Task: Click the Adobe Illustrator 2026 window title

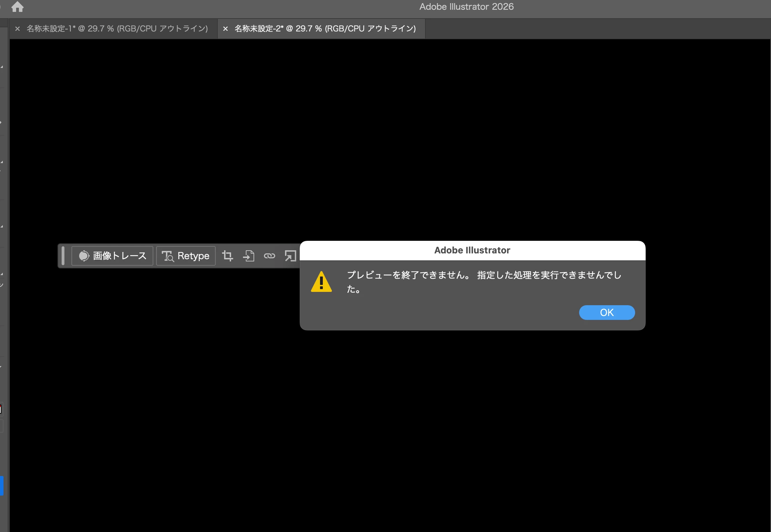Action: (x=466, y=7)
